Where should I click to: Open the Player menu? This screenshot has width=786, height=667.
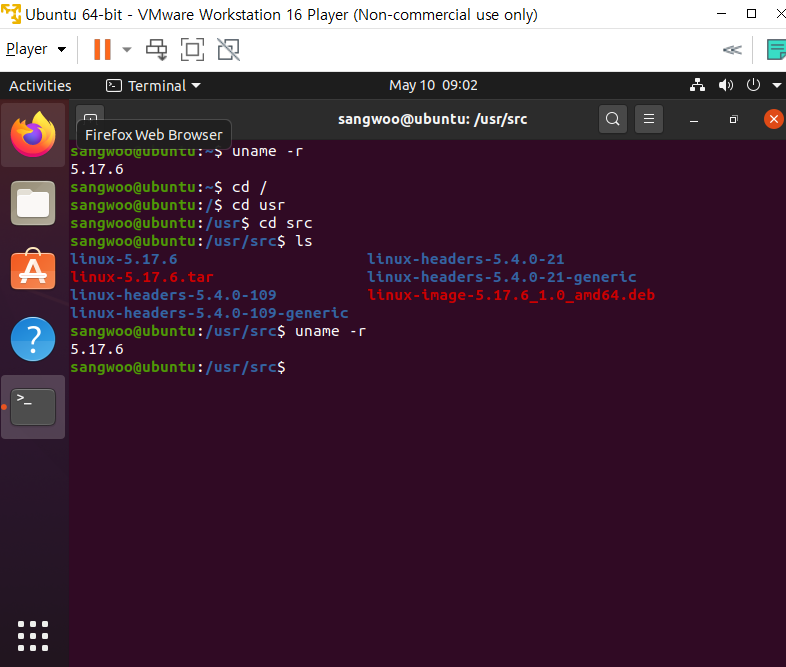pyautogui.click(x=36, y=49)
